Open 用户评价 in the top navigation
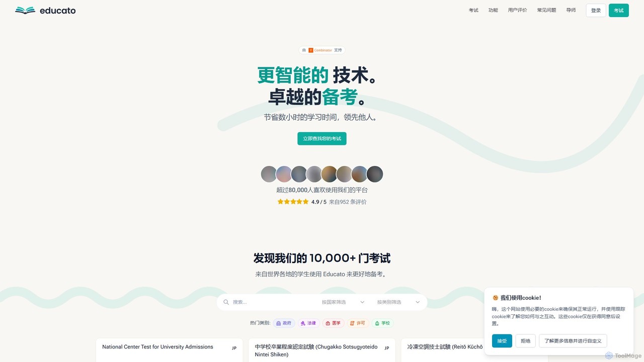This screenshot has width=644, height=362. 517,10
